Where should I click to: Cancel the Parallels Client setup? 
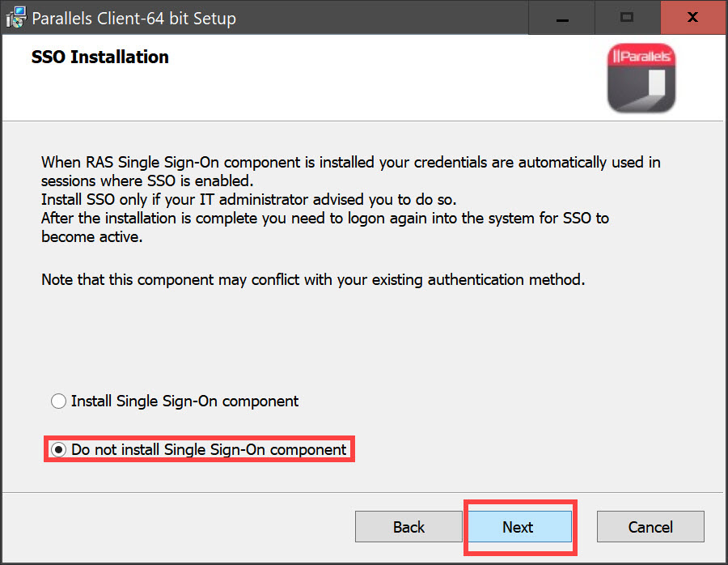click(x=650, y=527)
